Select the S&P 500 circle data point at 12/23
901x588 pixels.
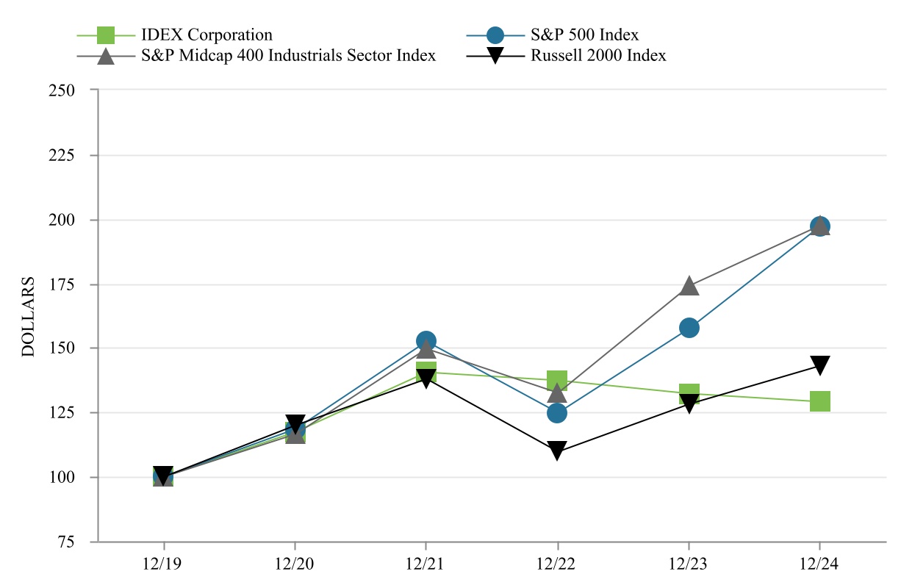point(689,328)
